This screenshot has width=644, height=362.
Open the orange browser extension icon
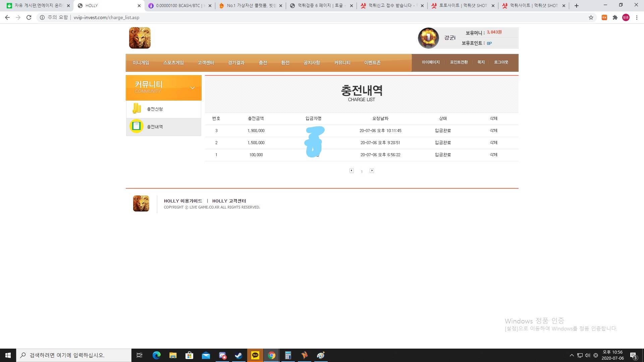[x=604, y=17]
